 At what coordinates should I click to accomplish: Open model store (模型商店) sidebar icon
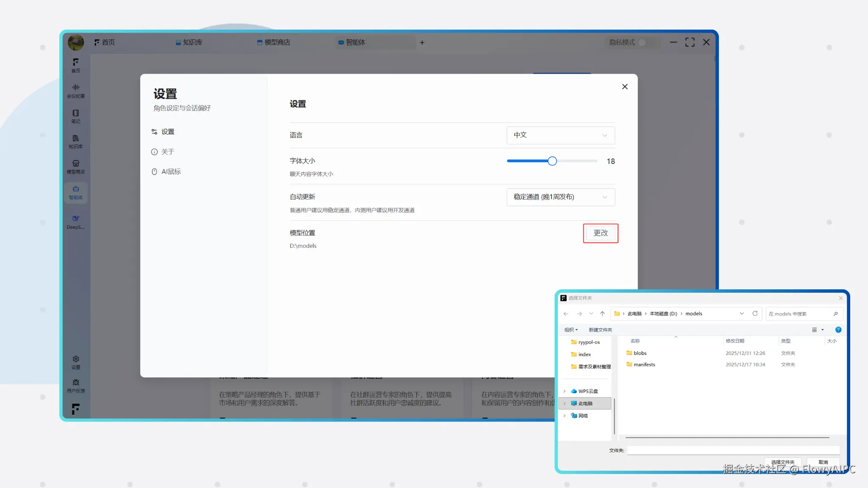tap(75, 166)
